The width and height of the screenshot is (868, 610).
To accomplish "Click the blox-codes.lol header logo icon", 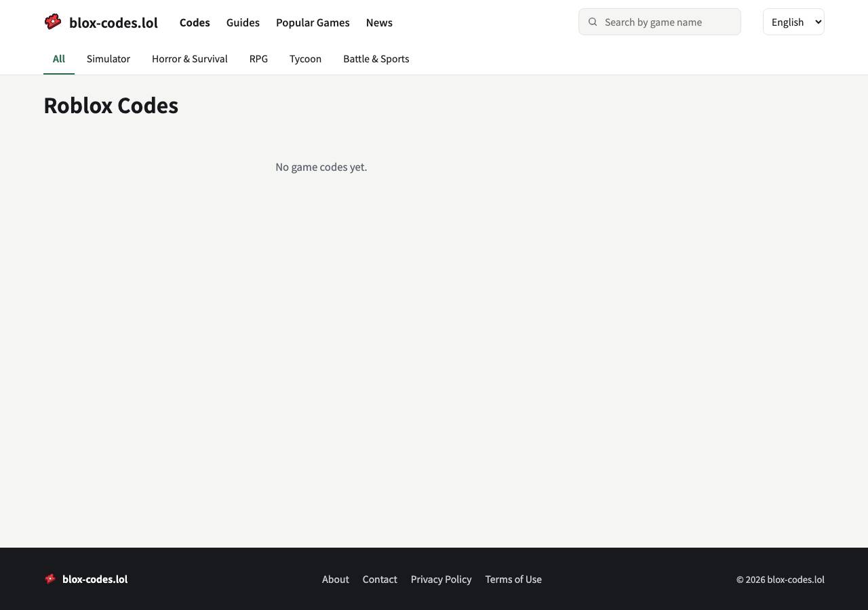I will coord(53,22).
